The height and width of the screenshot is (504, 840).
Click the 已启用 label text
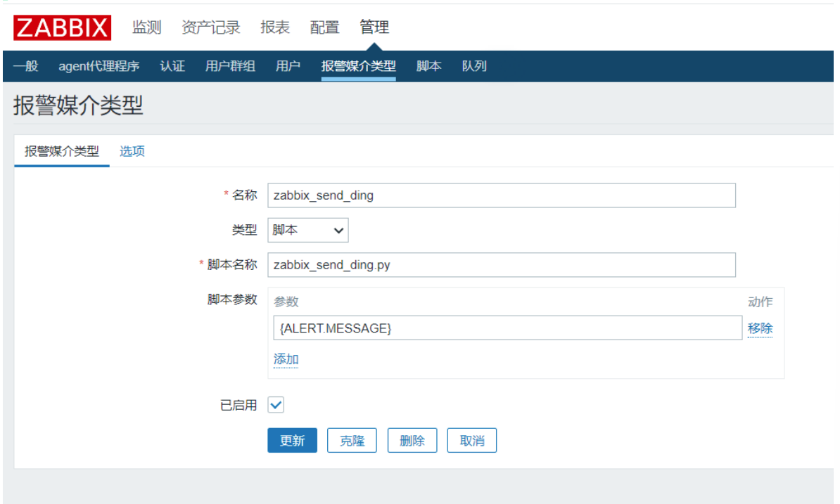(x=238, y=406)
